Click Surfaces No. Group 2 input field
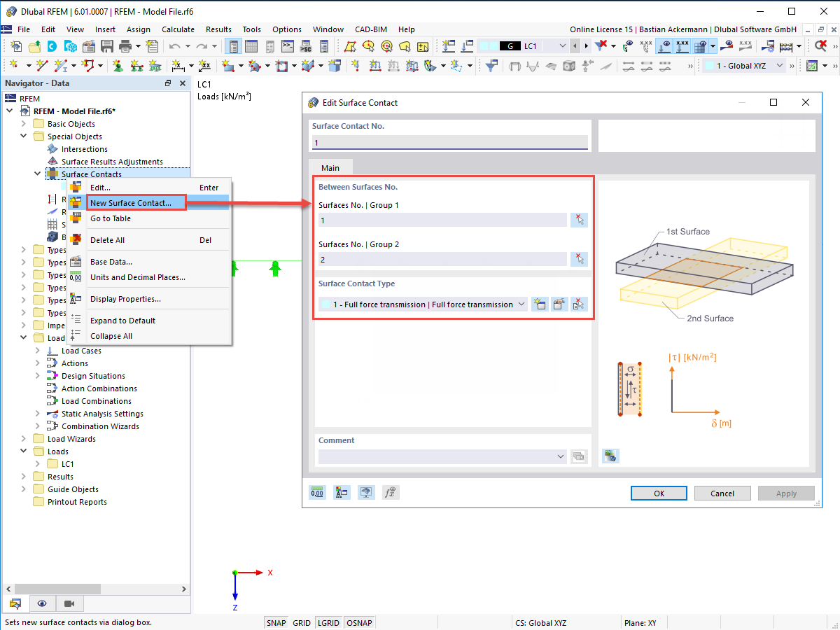Viewport: 840px width, 630px height. pos(442,259)
